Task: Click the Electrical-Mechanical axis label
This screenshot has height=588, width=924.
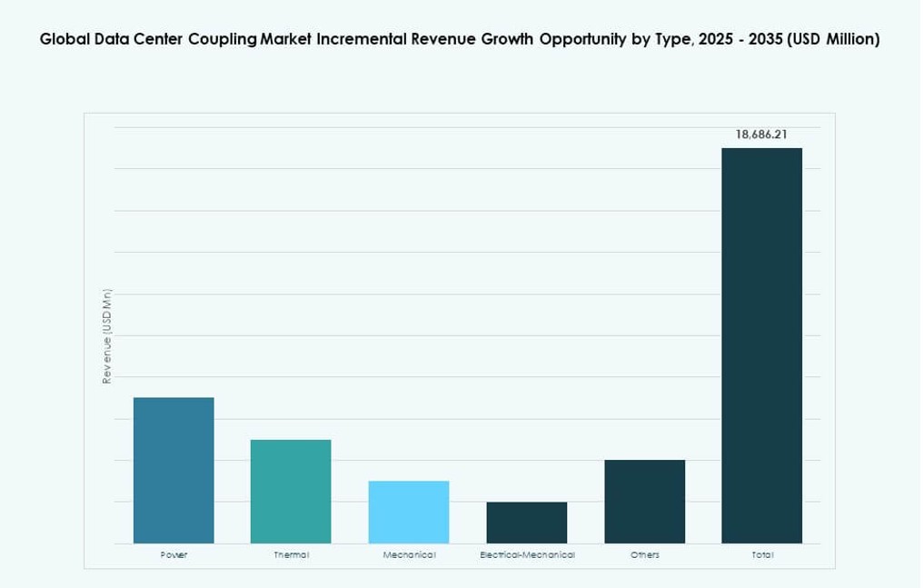Action: [527, 554]
